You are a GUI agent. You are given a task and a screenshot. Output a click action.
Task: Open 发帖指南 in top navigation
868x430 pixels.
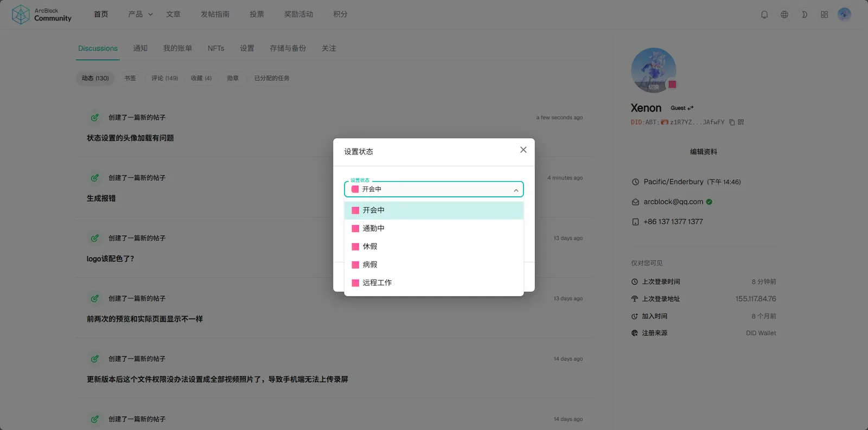point(215,14)
